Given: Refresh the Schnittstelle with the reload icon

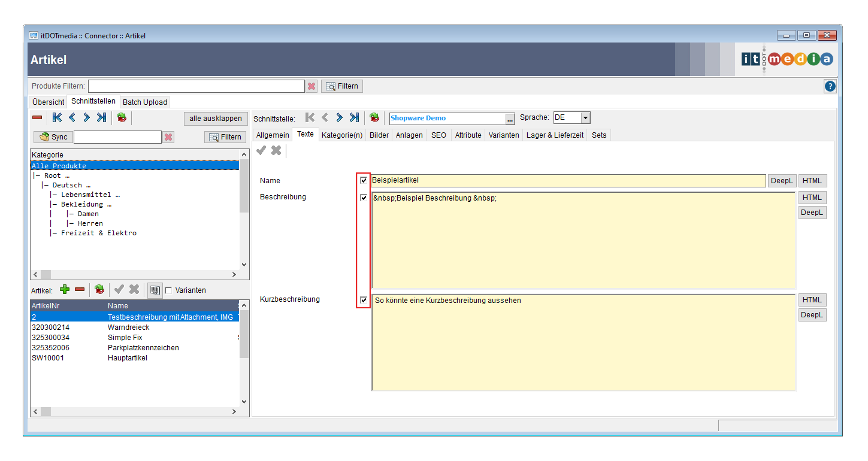Looking at the screenshot, I should [374, 118].
